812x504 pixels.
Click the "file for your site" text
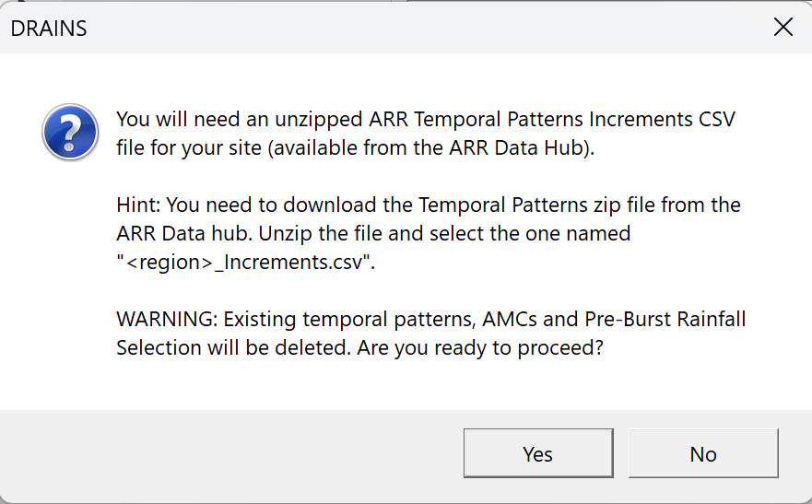(x=189, y=148)
